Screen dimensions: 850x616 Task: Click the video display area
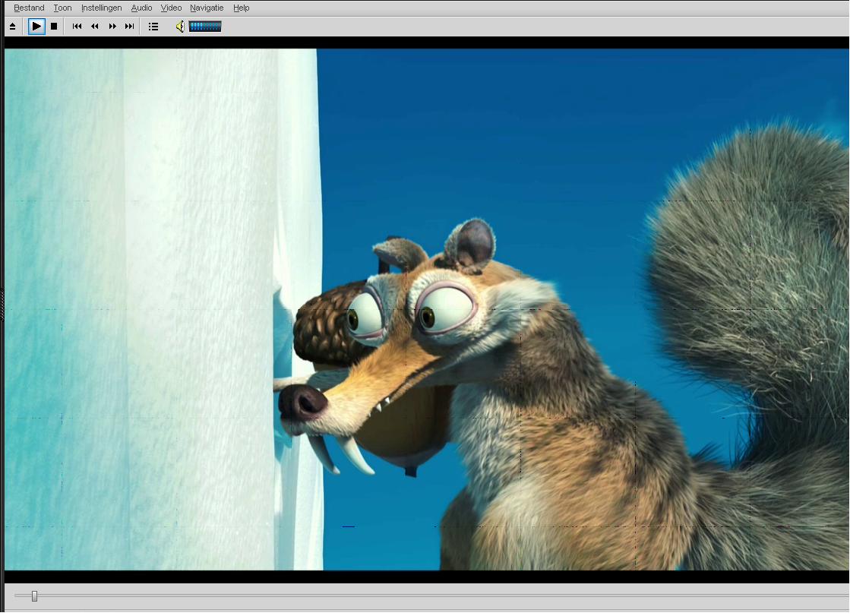pos(427,310)
